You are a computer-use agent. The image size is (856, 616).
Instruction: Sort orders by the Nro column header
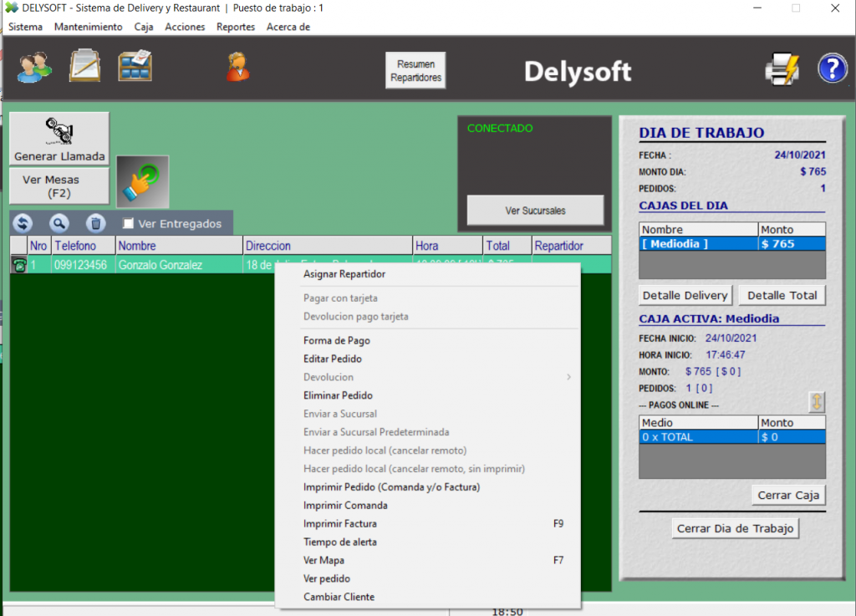click(38, 246)
